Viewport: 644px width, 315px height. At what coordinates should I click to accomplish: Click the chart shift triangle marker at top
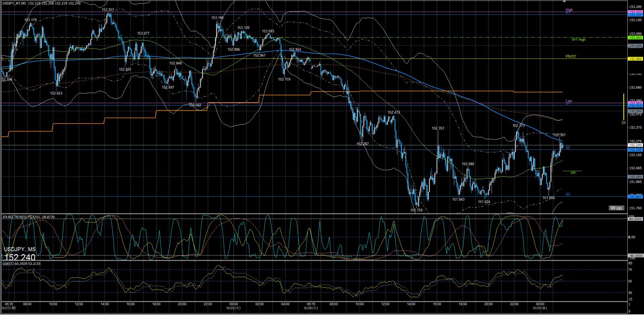coord(565,2)
